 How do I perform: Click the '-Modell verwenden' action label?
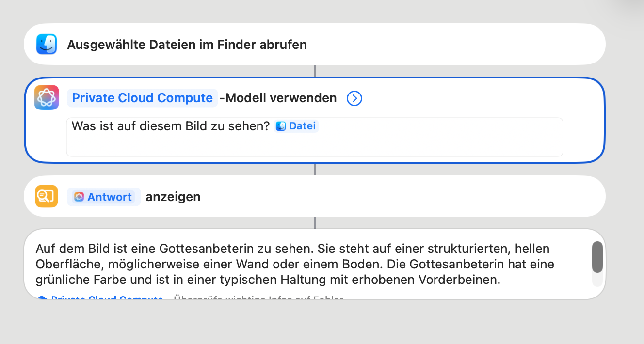(278, 98)
